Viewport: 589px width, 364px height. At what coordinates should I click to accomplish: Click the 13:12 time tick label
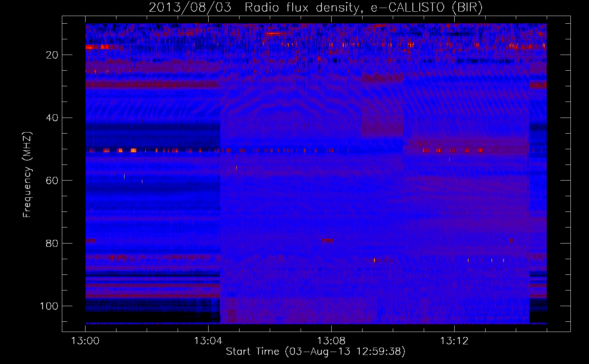tap(454, 341)
